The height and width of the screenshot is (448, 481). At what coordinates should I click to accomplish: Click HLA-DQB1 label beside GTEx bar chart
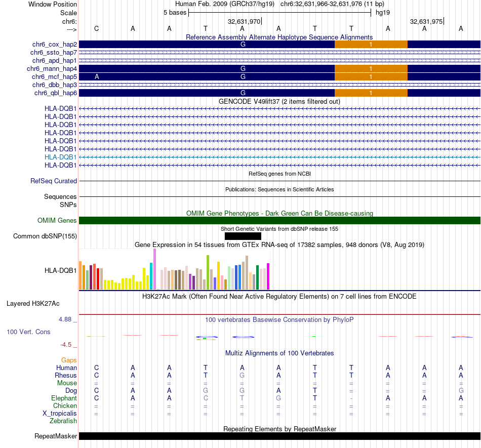tap(60, 270)
